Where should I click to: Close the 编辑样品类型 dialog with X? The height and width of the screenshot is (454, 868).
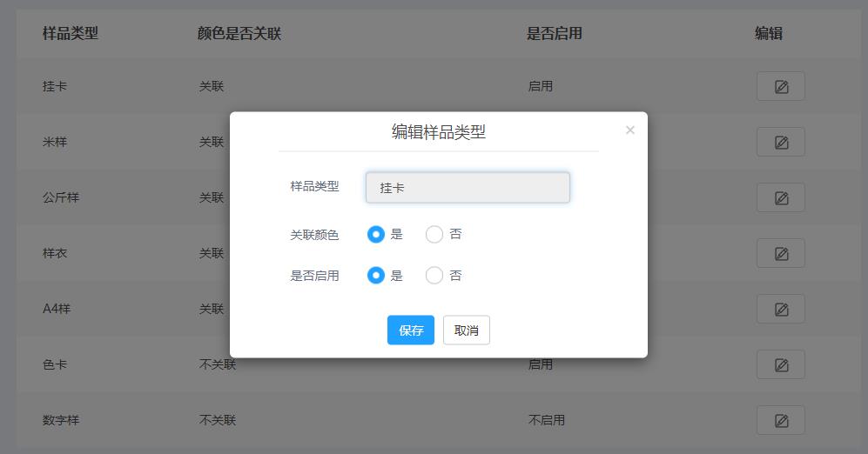pyautogui.click(x=630, y=130)
